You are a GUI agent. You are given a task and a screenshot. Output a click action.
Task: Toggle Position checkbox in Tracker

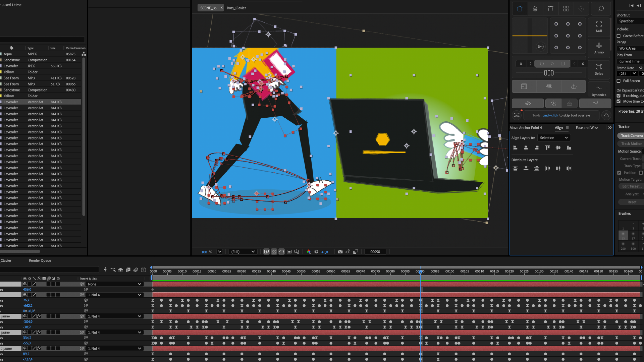coord(619,173)
